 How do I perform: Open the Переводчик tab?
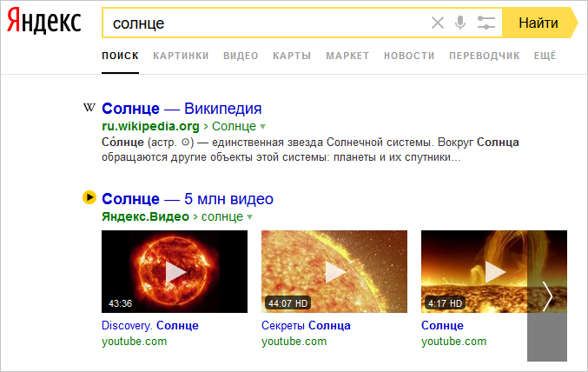pyautogui.click(x=485, y=56)
